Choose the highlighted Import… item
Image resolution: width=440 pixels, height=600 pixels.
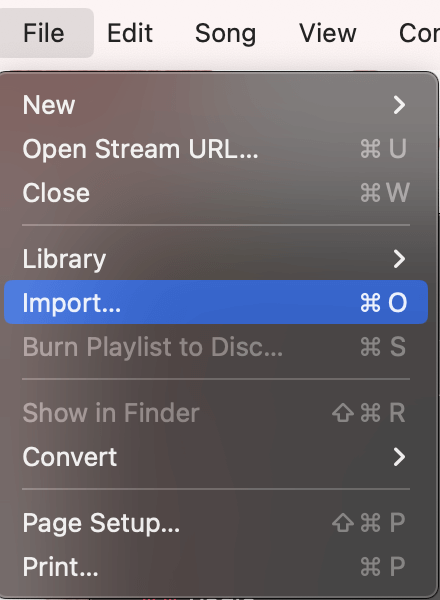[x=216, y=302]
